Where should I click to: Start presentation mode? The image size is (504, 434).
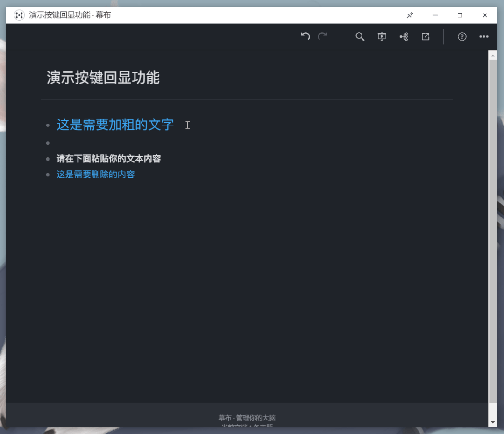pyautogui.click(x=382, y=36)
